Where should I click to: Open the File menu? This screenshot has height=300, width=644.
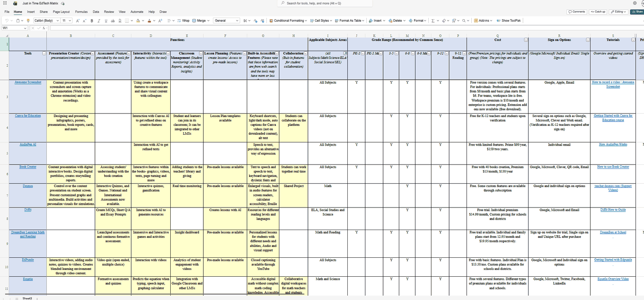[x=7, y=12]
